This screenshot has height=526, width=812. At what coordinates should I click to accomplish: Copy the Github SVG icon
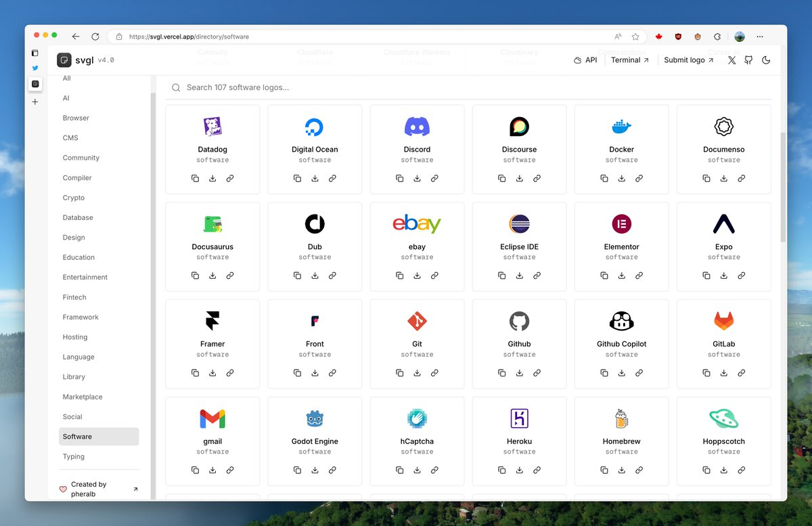pos(502,373)
